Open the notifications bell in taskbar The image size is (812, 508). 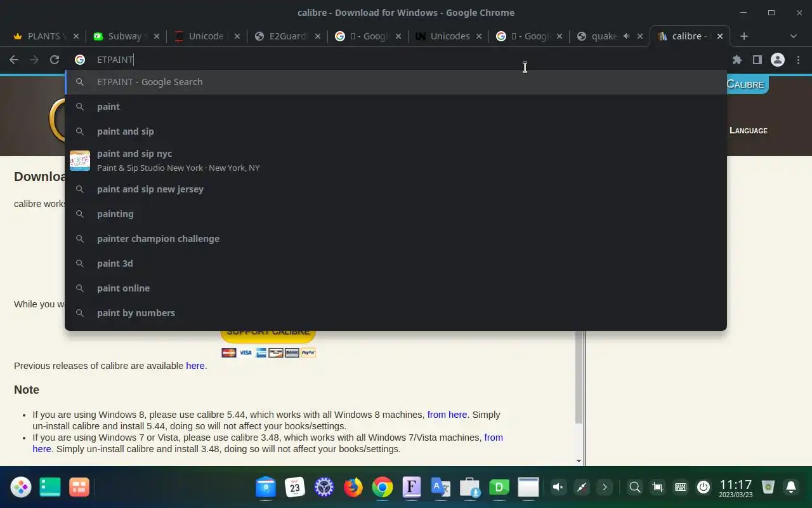pyautogui.click(x=791, y=487)
